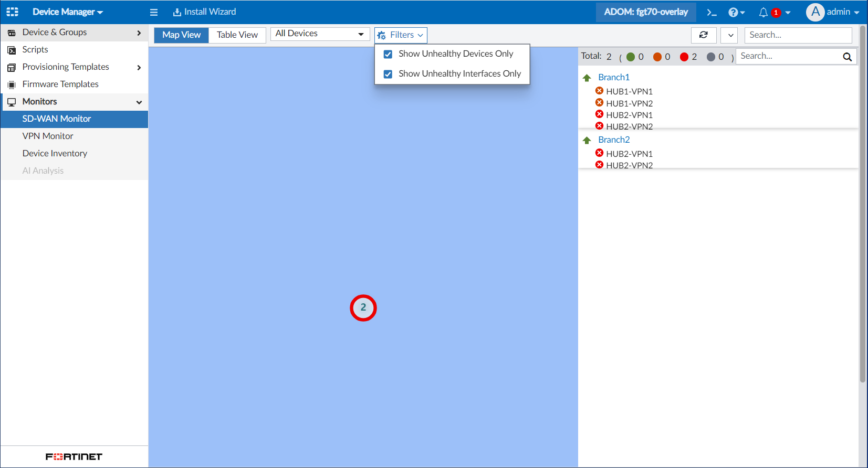The image size is (868, 468).
Task: Click the error icon beside Branch1 HUB2-VPN1
Action: [x=599, y=114]
